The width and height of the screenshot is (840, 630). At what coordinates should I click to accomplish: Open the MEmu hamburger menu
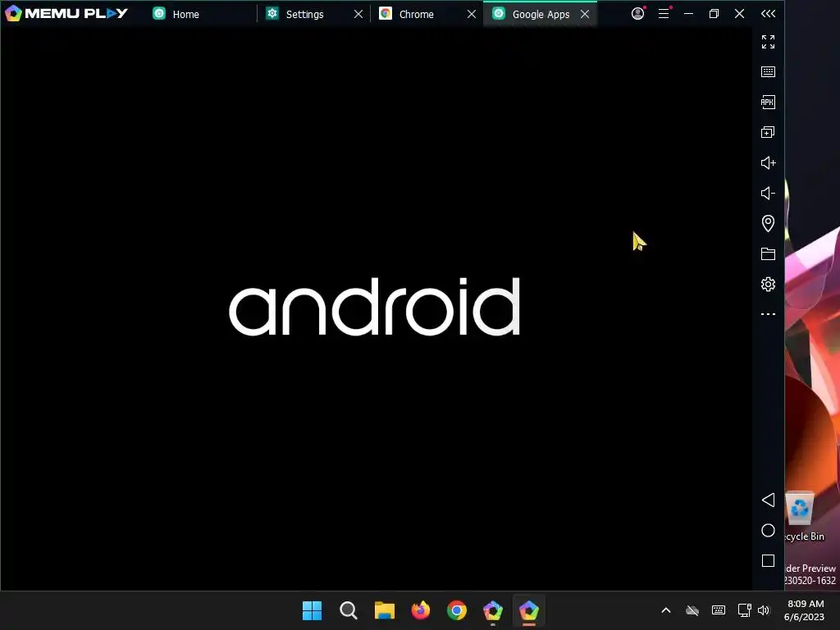tap(664, 13)
